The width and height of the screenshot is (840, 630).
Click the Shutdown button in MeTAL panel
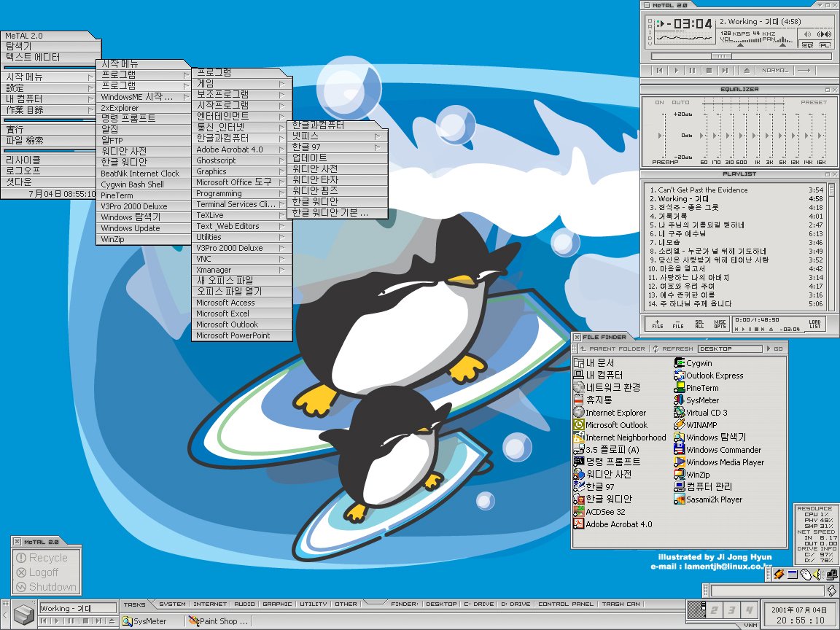pyautogui.click(x=46, y=587)
